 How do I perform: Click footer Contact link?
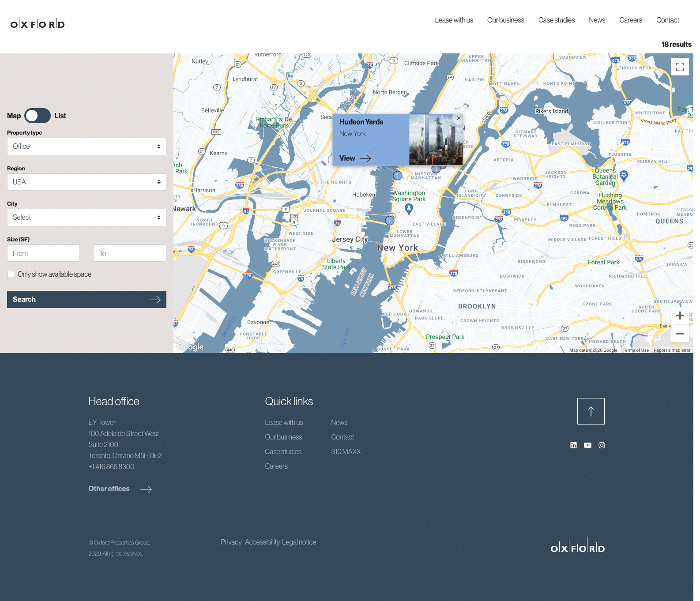(342, 437)
